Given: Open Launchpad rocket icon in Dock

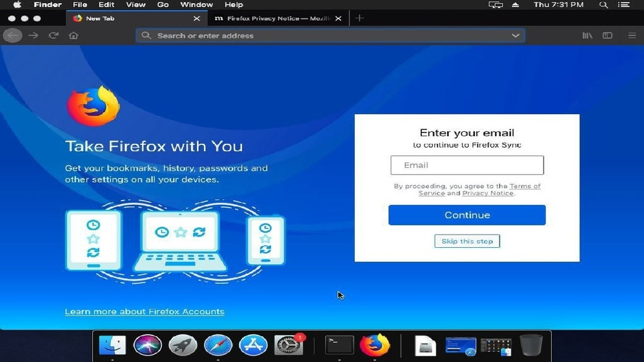Looking at the screenshot, I should tap(182, 345).
